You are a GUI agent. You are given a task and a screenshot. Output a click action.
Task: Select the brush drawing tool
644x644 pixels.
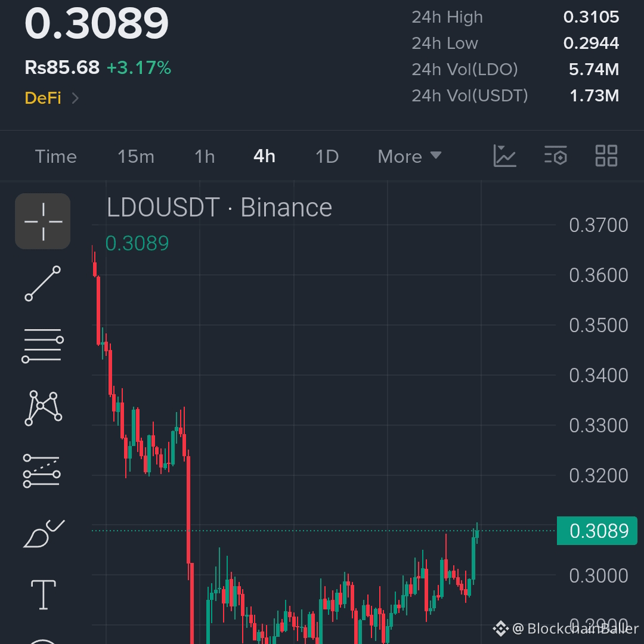click(x=44, y=534)
